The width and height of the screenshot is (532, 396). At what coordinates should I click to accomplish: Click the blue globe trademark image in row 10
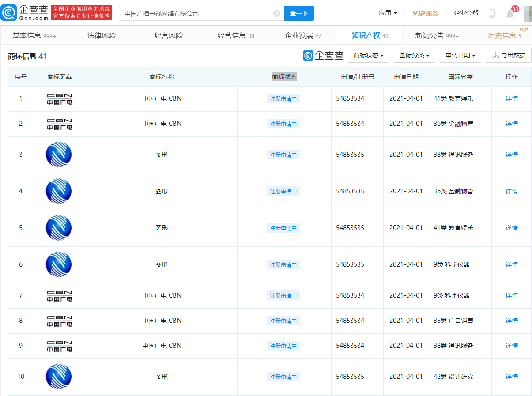59,377
